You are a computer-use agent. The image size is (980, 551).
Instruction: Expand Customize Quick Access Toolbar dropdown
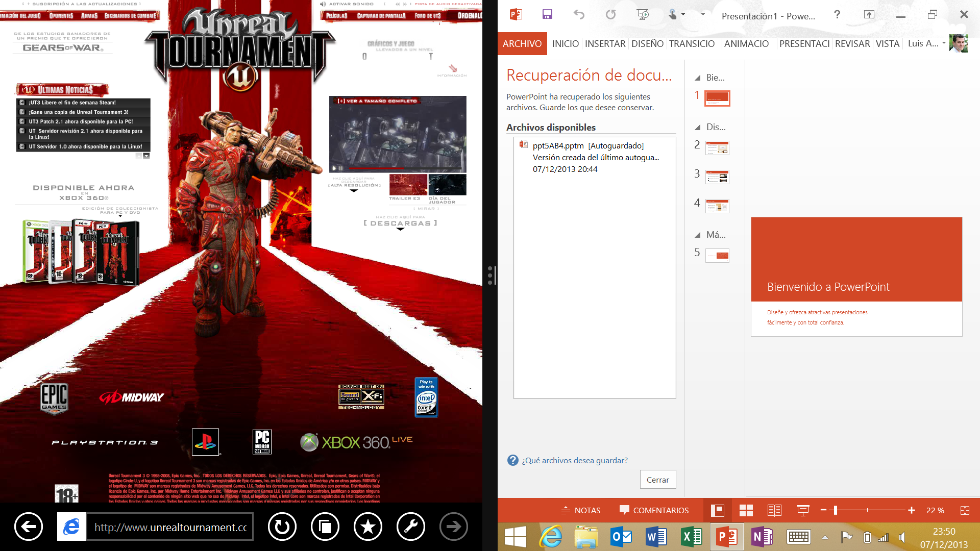(x=703, y=14)
